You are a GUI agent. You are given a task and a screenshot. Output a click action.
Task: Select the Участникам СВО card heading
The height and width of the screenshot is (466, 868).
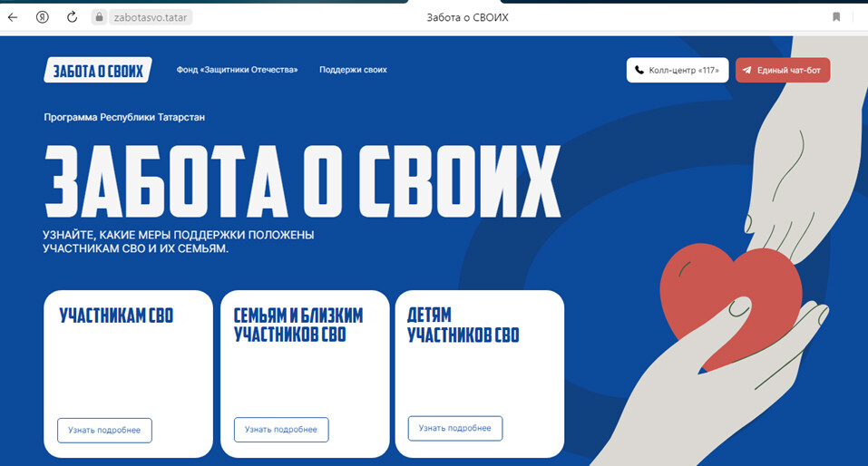click(x=116, y=316)
